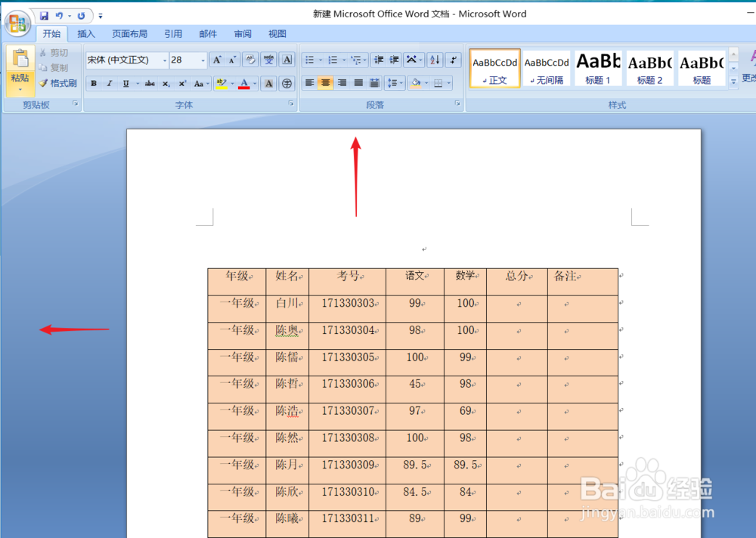Apply character border icon

pyautogui.click(x=287, y=60)
